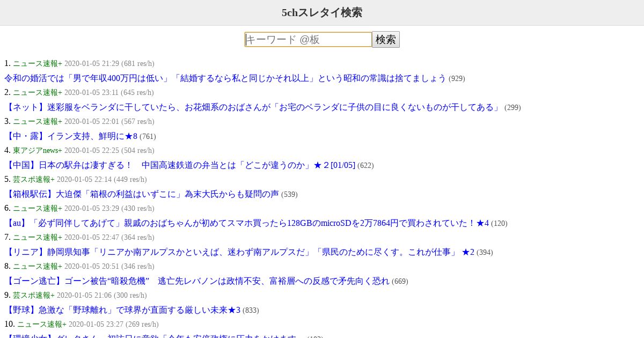
Task: Open ニュース速報+ board link in entry 10
Action: click(42, 324)
